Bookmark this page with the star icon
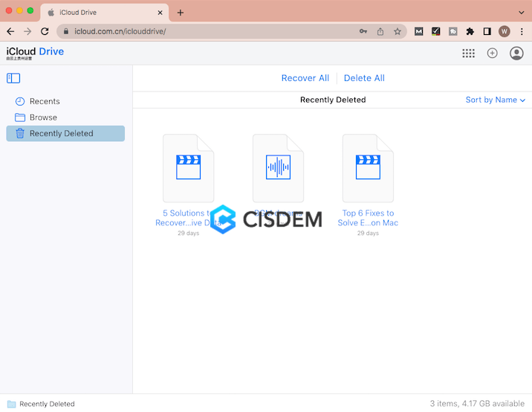532x412 pixels. 398,31
